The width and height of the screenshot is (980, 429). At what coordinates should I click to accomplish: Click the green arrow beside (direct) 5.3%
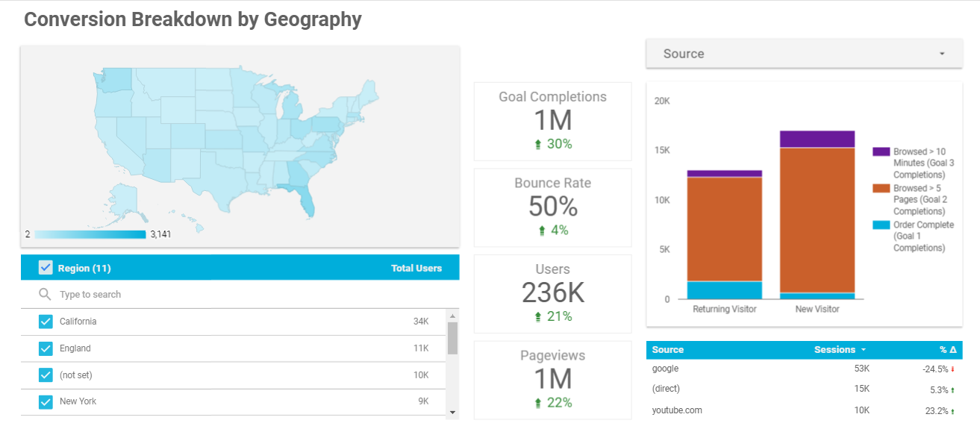coord(953,390)
